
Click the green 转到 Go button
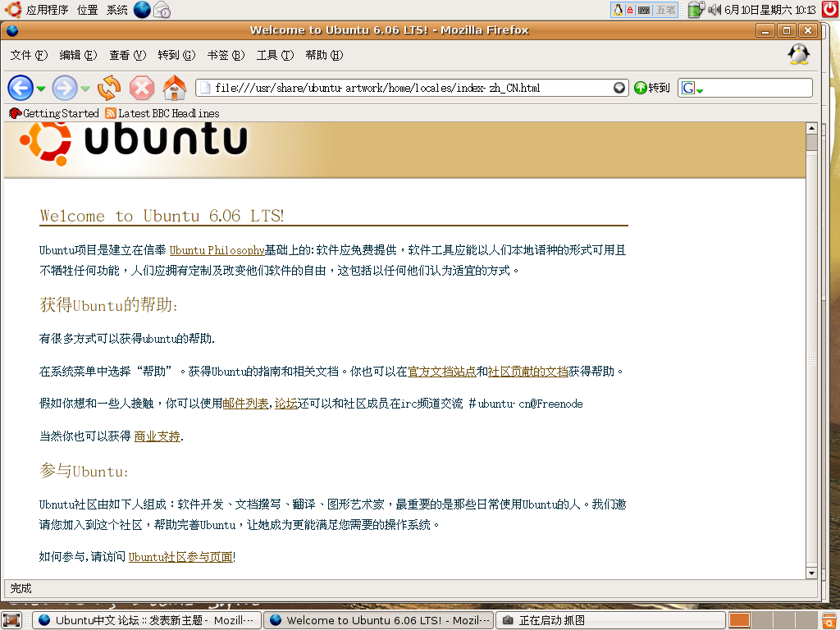(652, 88)
